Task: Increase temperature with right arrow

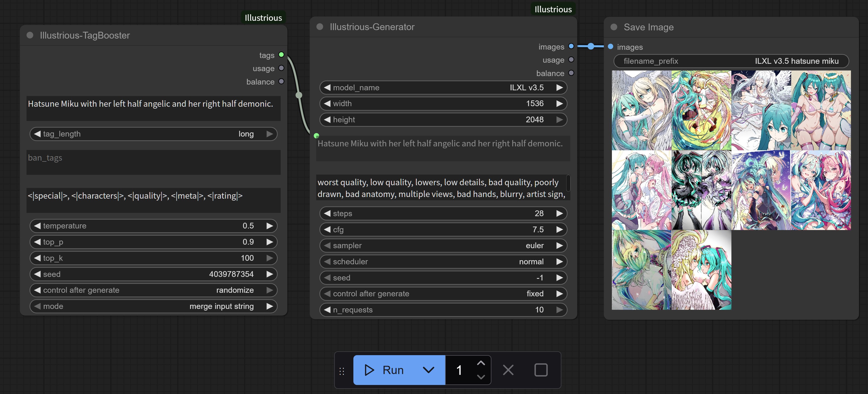Action: pos(269,226)
